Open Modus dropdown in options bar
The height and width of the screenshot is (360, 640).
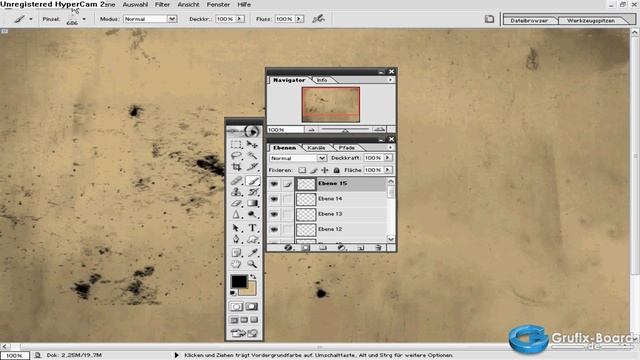click(x=172, y=19)
